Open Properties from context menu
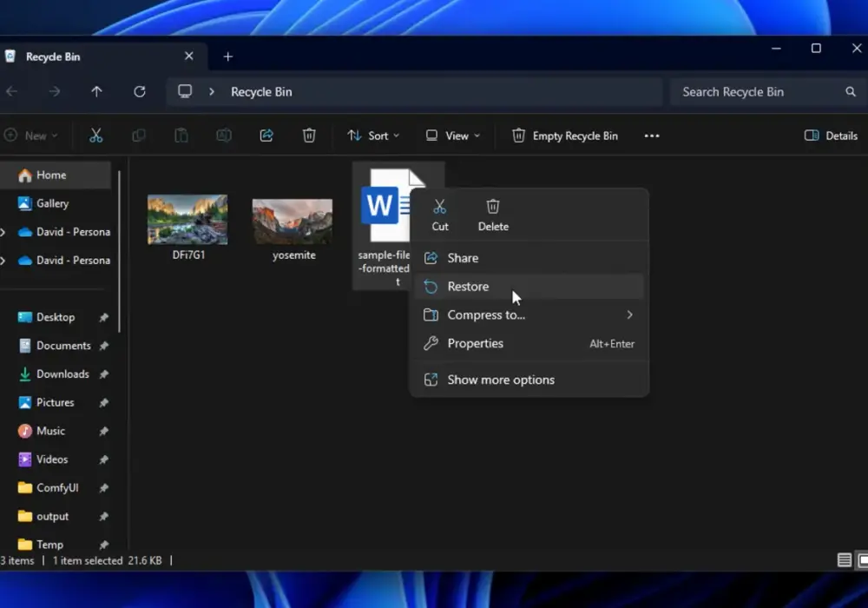868x608 pixels. point(529,343)
